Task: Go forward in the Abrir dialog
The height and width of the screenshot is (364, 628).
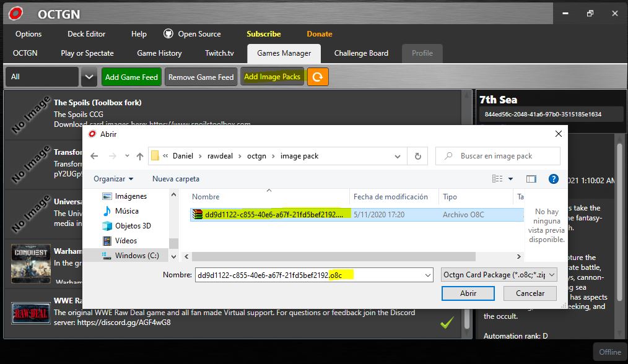Action: [x=113, y=156]
